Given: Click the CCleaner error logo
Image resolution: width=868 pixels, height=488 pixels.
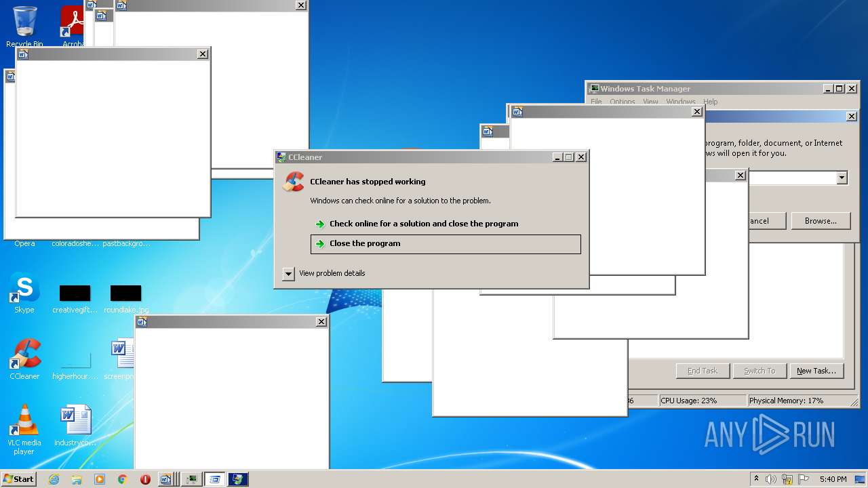Looking at the screenshot, I should pyautogui.click(x=294, y=182).
